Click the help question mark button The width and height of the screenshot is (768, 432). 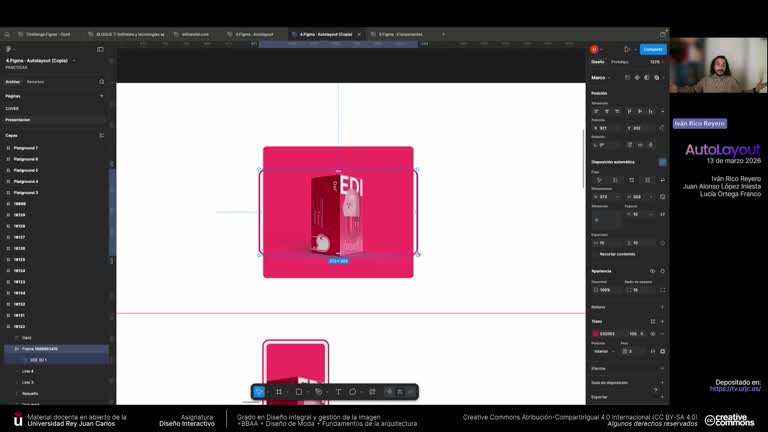click(x=655, y=390)
